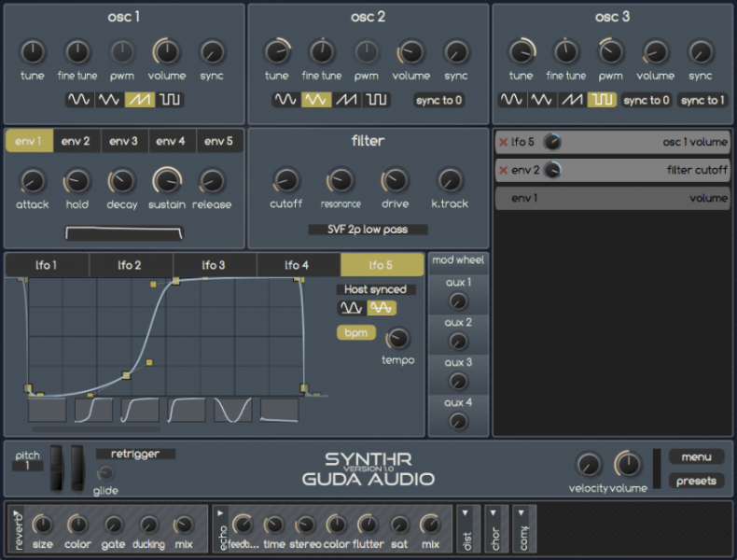Switch to the env 4 tab
The width and height of the screenshot is (737, 560).
point(171,141)
